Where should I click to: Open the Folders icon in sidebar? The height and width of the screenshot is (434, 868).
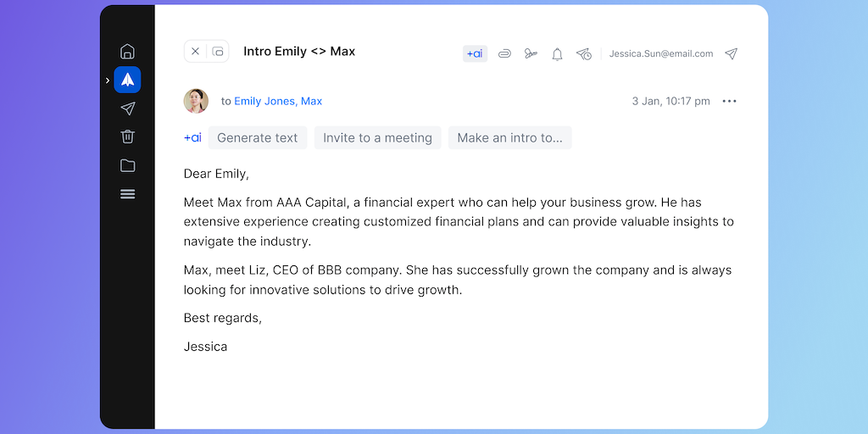click(127, 165)
